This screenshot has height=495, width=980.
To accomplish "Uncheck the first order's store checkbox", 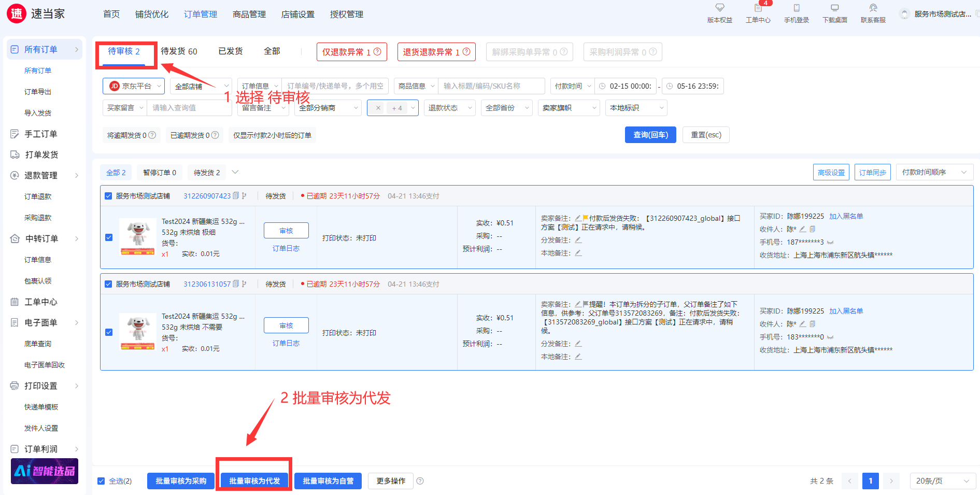I will pyautogui.click(x=108, y=196).
